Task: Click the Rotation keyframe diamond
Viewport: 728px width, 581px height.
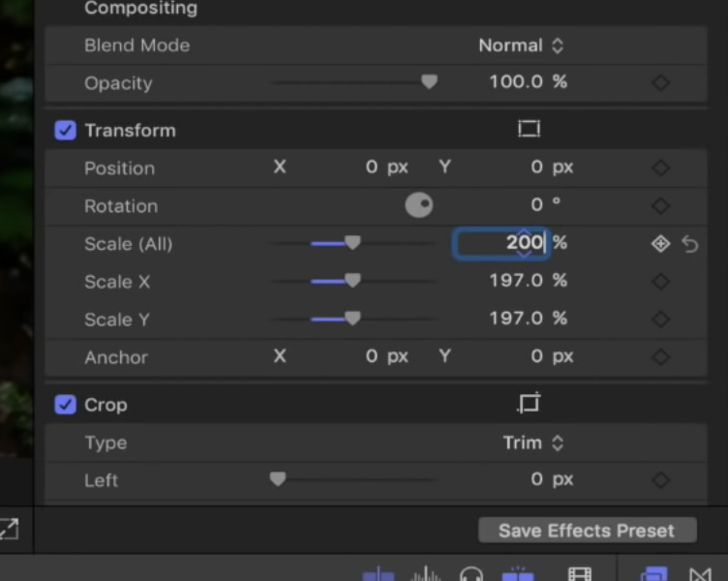Action: tap(660, 206)
